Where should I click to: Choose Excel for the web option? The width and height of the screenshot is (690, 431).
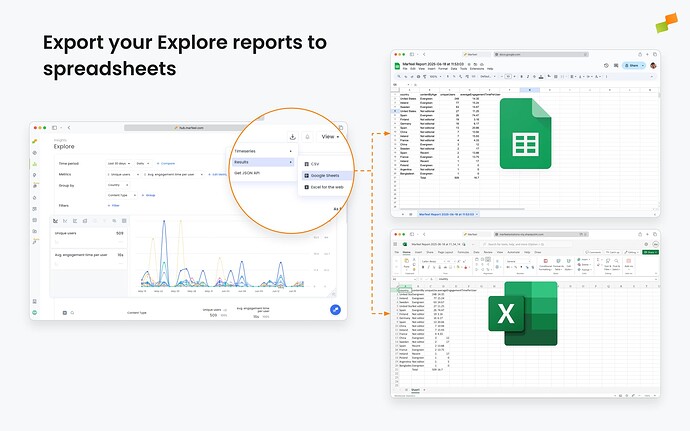[326, 187]
